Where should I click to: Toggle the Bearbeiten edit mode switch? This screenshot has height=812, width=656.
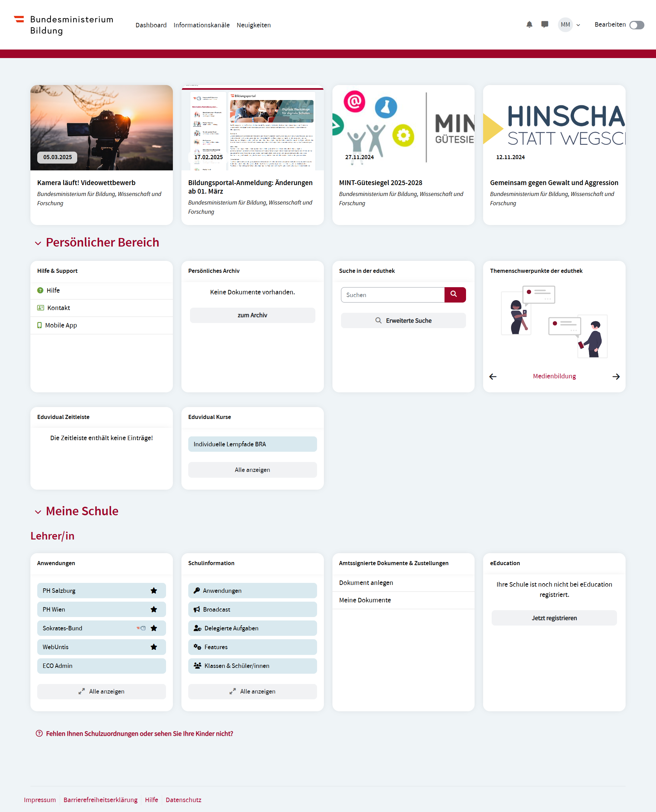tap(636, 25)
